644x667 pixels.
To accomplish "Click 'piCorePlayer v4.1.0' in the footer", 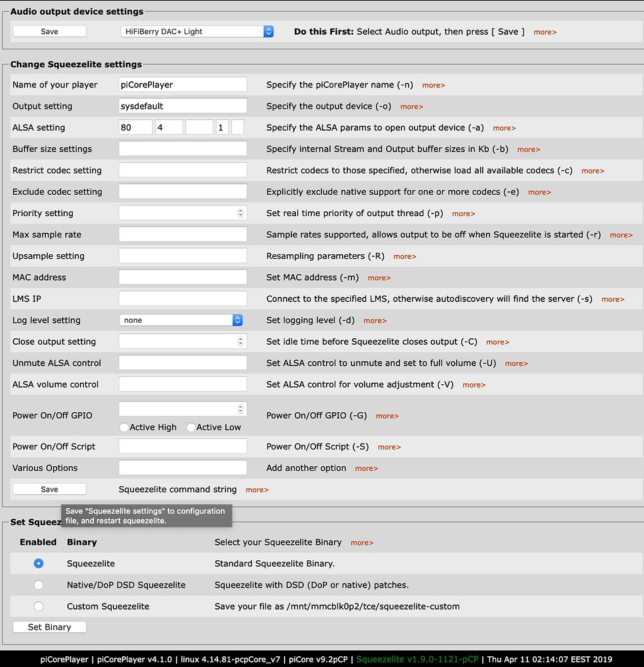I will (134, 660).
